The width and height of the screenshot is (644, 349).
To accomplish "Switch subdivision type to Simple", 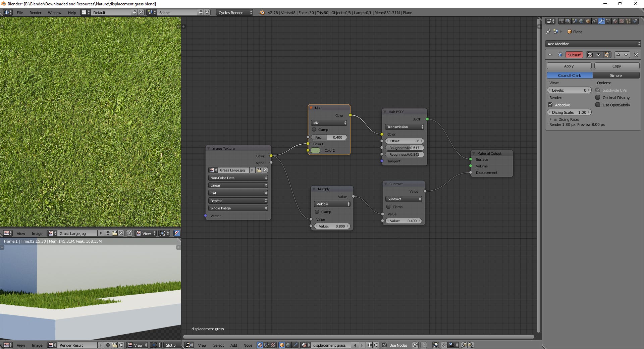I will (x=616, y=76).
